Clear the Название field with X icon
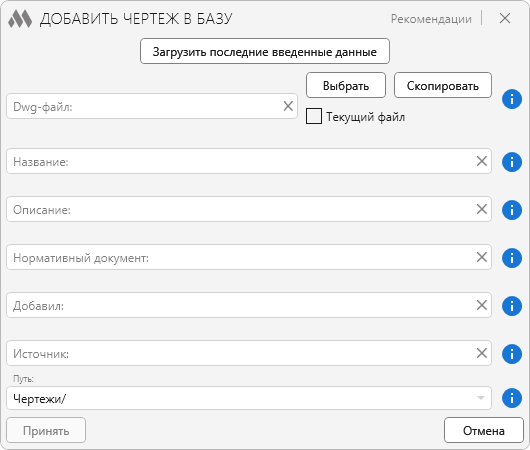The height and width of the screenshot is (450, 530). coord(482,161)
